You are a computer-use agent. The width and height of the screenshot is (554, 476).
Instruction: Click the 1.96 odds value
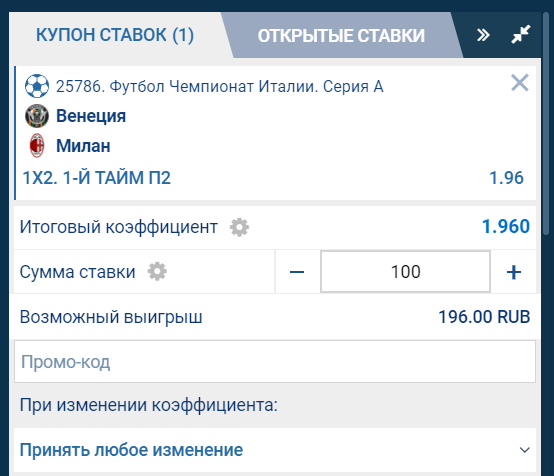506,178
